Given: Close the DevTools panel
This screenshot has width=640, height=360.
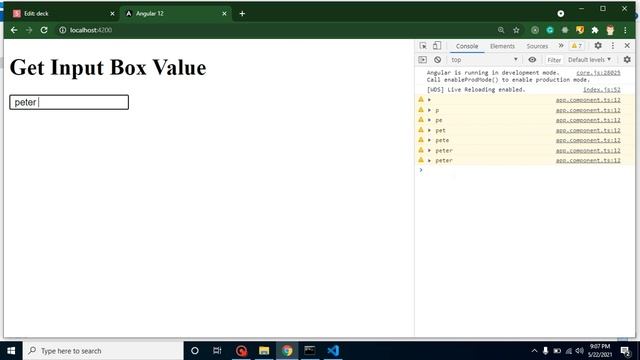Looking at the screenshot, I should tap(627, 46).
